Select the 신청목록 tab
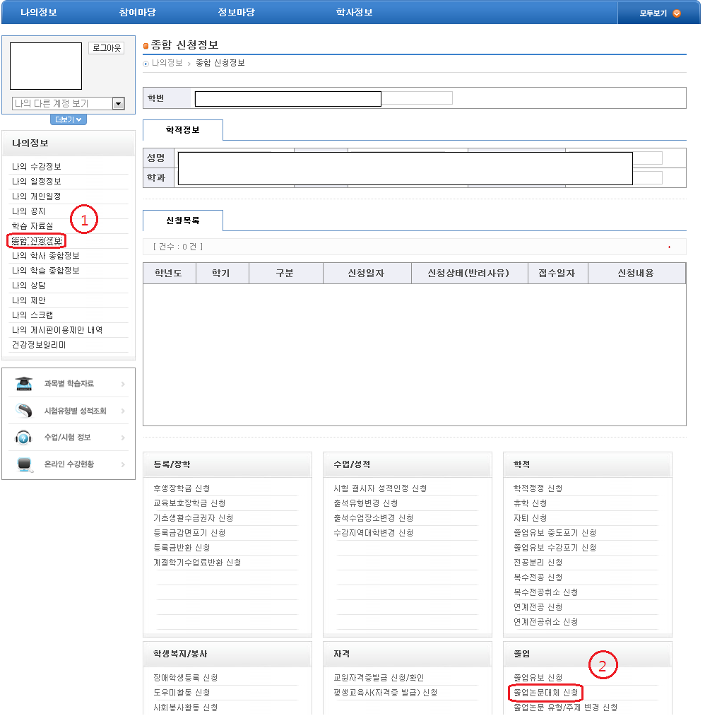The height and width of the screenshot is (728, 705). [183, 221]
